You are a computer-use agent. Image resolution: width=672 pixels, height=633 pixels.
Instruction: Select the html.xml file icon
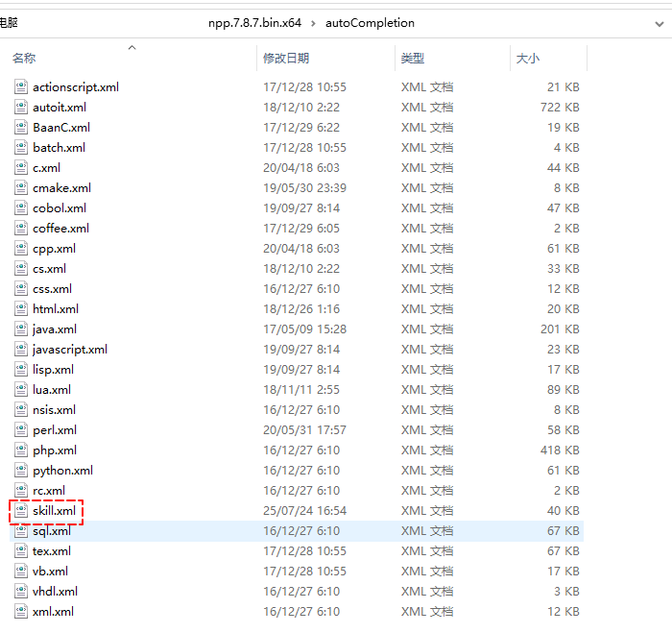tap(23, 309)
